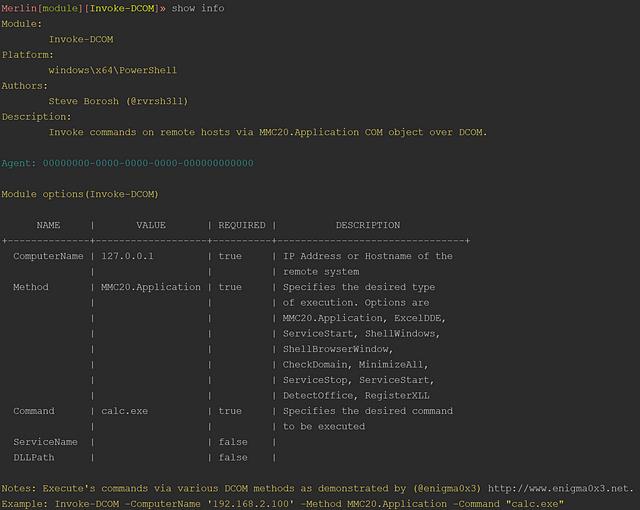Screen dimensions: 640x510
Task: Click the 'Description:' label
Action: pyautogui.click(x=36, y=117)
